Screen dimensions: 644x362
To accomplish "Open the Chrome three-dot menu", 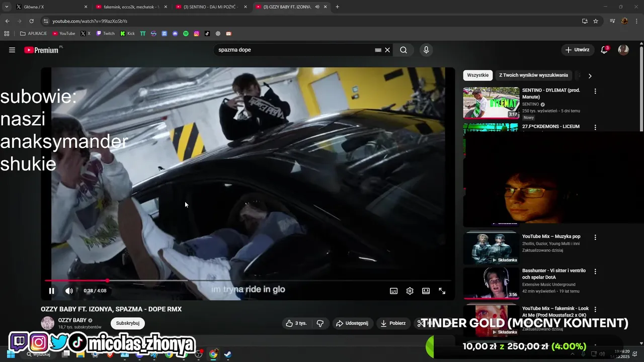I will point(636,21).
